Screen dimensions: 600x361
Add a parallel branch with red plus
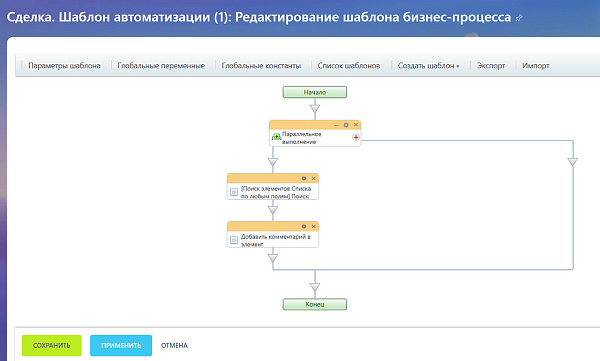click(356, 137)
